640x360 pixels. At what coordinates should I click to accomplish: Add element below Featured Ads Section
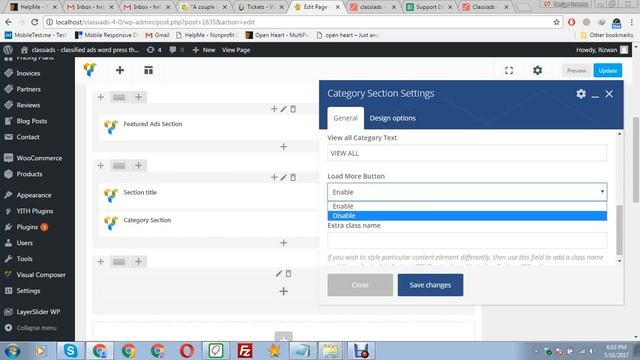coord(284,147)
